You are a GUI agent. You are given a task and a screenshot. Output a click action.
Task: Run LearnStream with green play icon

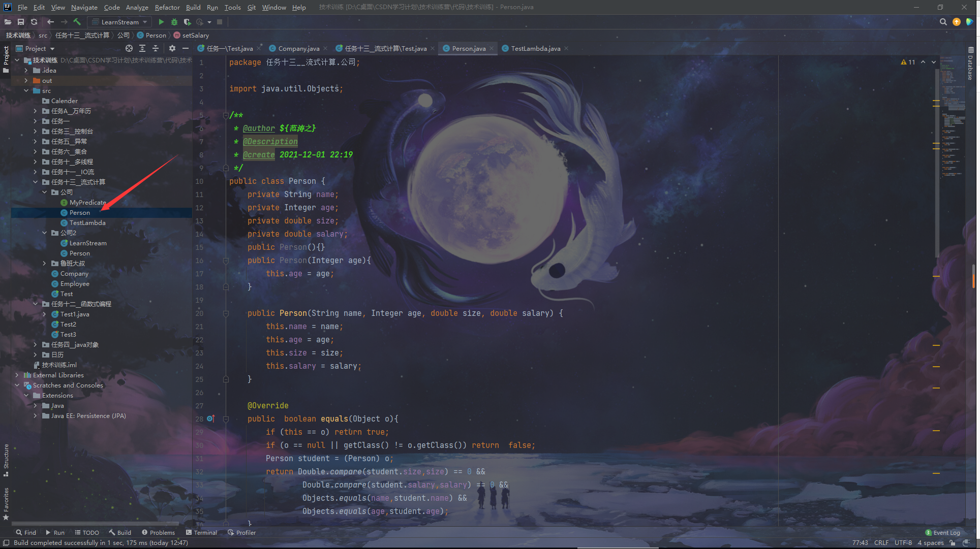coord(161,22)
